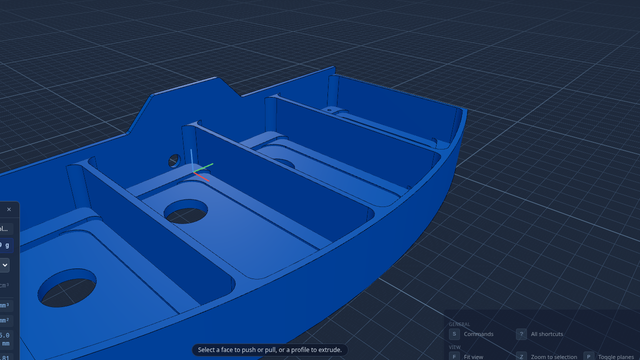Open the dropdown chevron in the properties panel
The width and height of the screenshot is (640, 360).
click(x=5, y=265)
